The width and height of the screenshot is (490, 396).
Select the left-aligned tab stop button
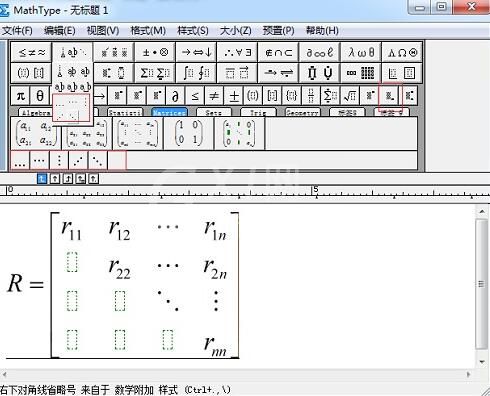pyautogui.click(x=42, y=179)
